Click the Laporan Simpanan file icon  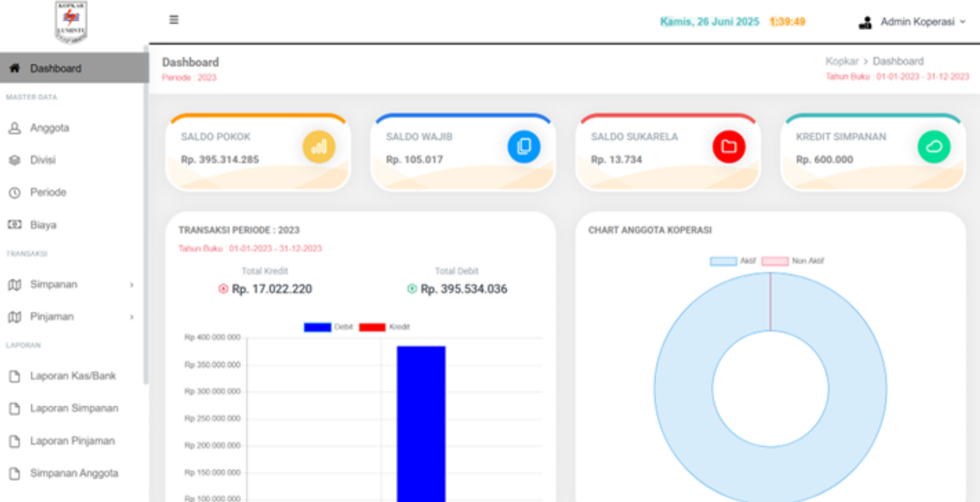click(15, 408)
